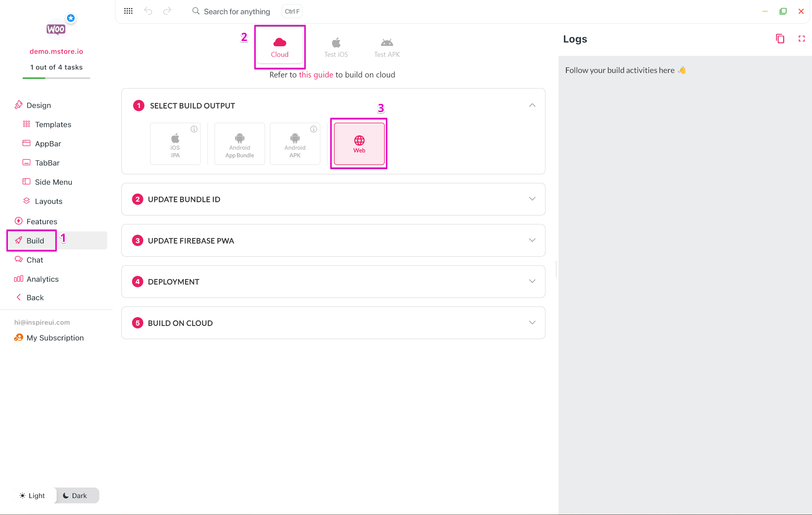Image resolution: width=812 pixels, height=515 pixels.
Task: Select Android App Bundle output
Action: click(x=240, y=144)
